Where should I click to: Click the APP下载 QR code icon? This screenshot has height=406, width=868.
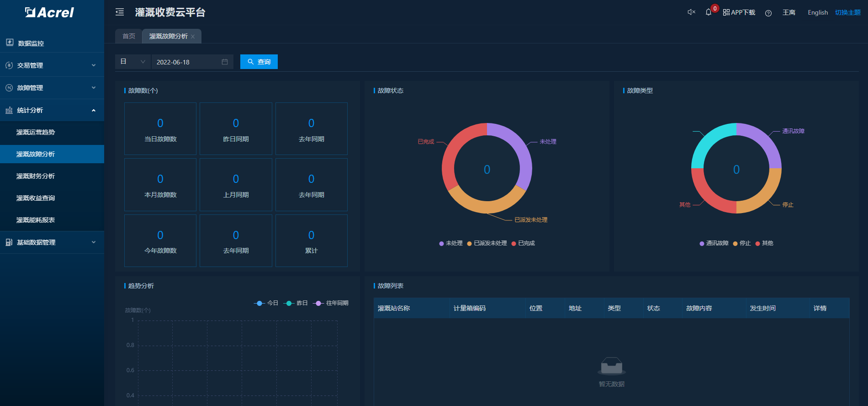pyautogui.click(x=726, y=13)
